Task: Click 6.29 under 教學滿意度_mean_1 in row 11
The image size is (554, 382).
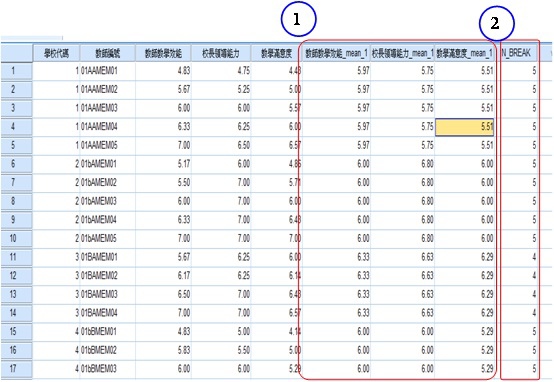Action: click(x=464, y=257)
